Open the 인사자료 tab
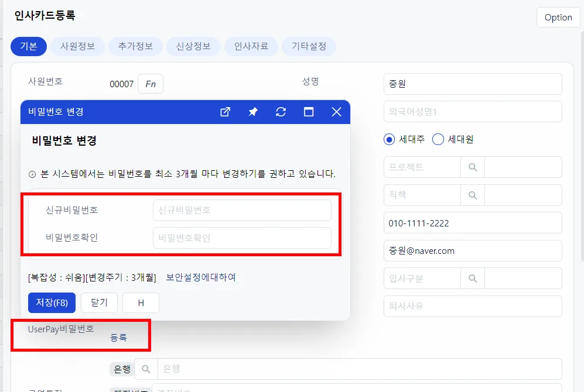Screen dimensions: 584x392 click(x=251, y=46)
